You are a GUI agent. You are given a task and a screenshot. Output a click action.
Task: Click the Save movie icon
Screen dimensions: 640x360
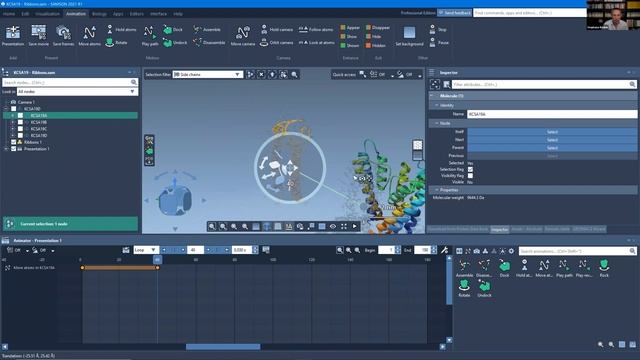click(38, 36)
